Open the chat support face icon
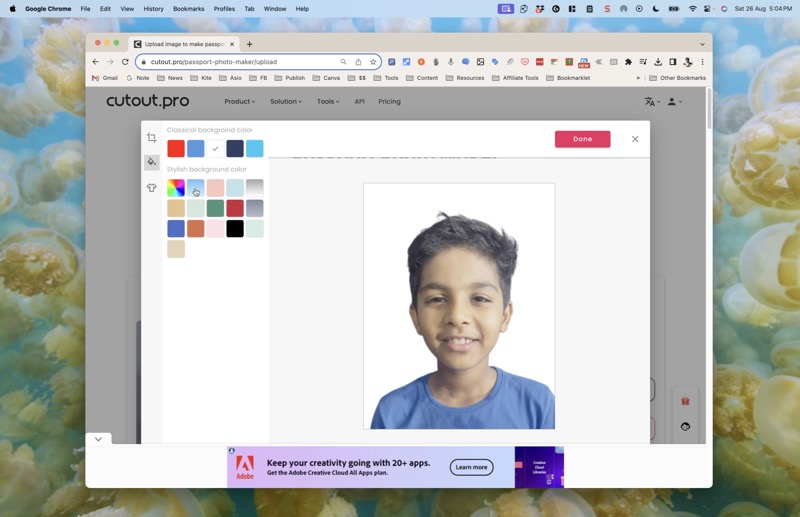 tap(685, 426)
